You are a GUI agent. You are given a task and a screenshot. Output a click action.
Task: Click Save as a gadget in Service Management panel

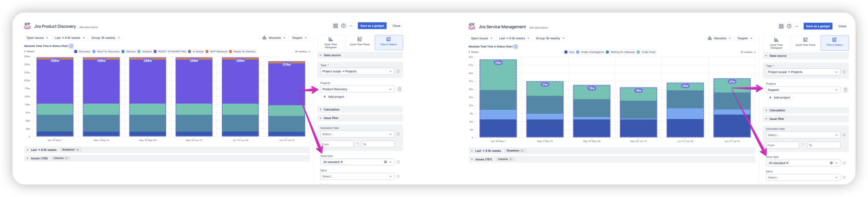(818, 26)
